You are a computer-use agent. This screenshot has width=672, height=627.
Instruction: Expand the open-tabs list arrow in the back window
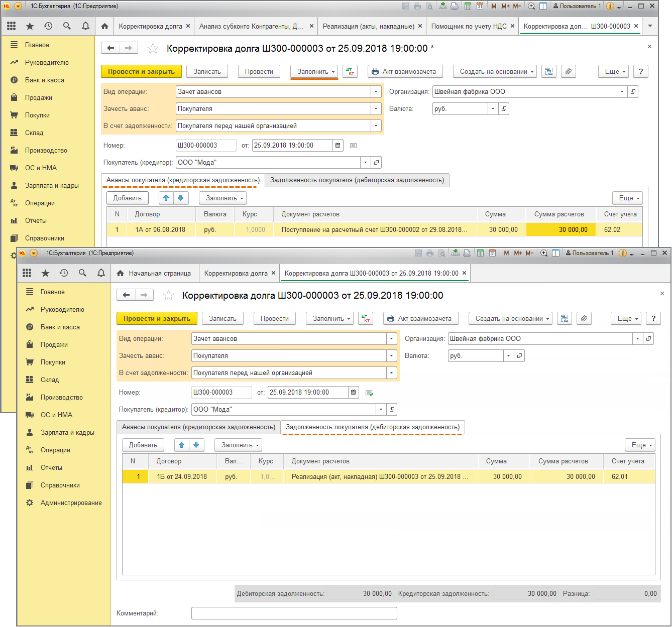pos(650,26)
